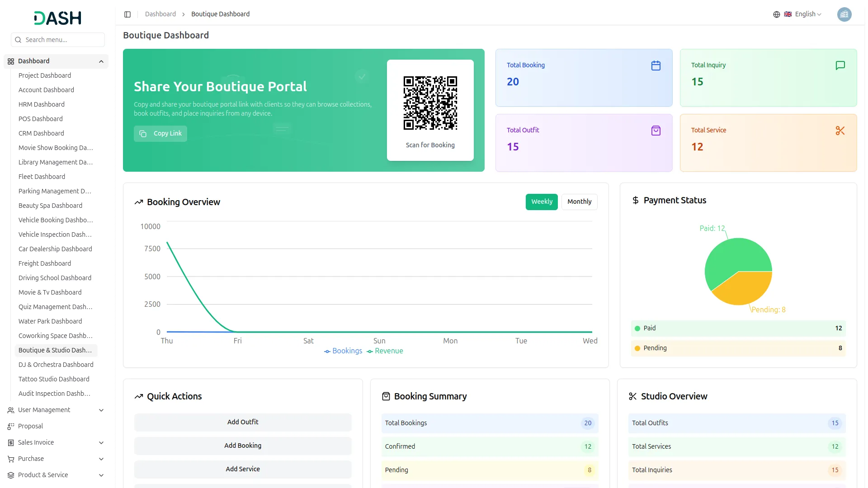Open Driving School Dashboard
The width and height of the screenshot is (868, 488).
(55, 278)
